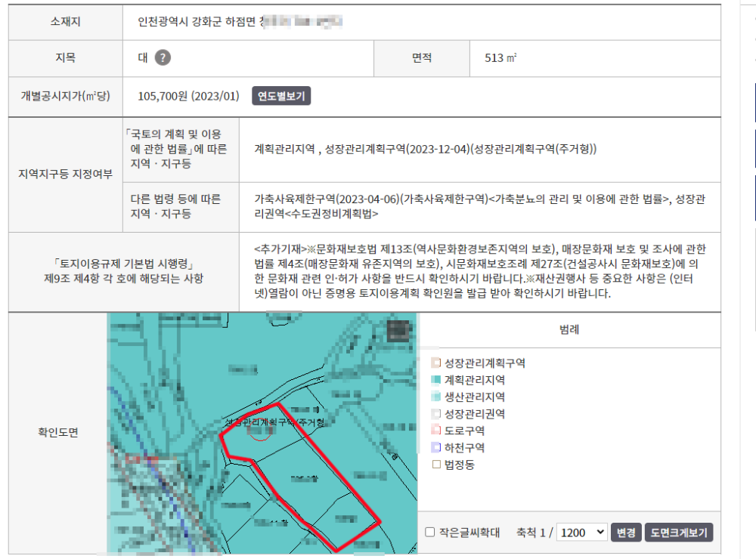Image resolution: width=756 pixels, height=559 pixels.
Task: Click the question mark help icon beside 대
Action: [163, 58]
